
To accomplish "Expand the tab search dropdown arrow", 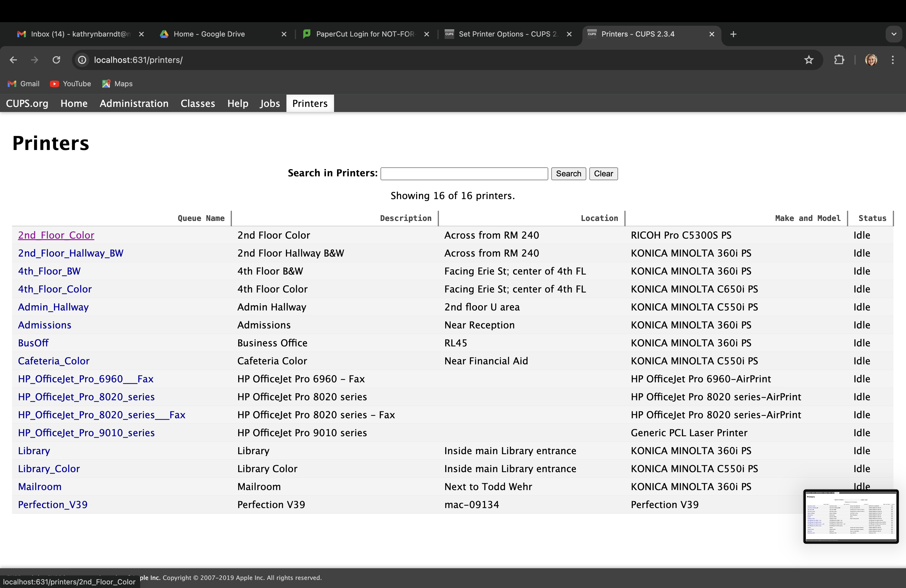I will (894, 34).
